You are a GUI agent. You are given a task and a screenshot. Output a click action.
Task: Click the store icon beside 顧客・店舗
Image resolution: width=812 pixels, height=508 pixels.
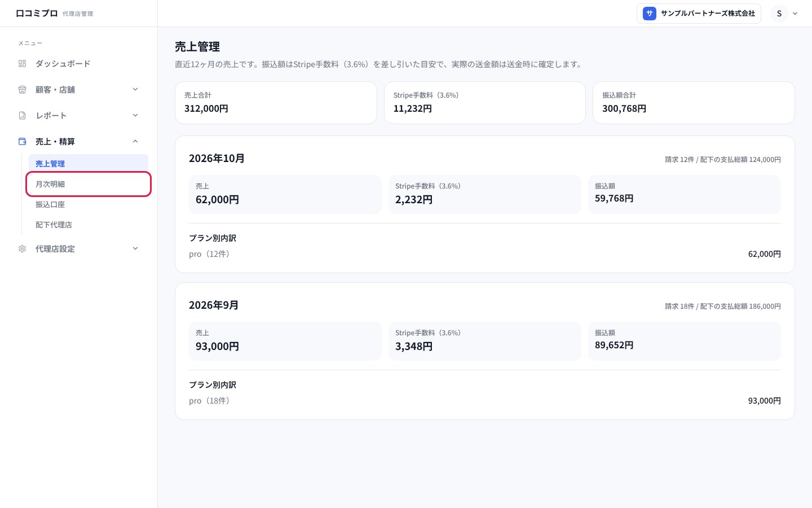coord(23,90)
